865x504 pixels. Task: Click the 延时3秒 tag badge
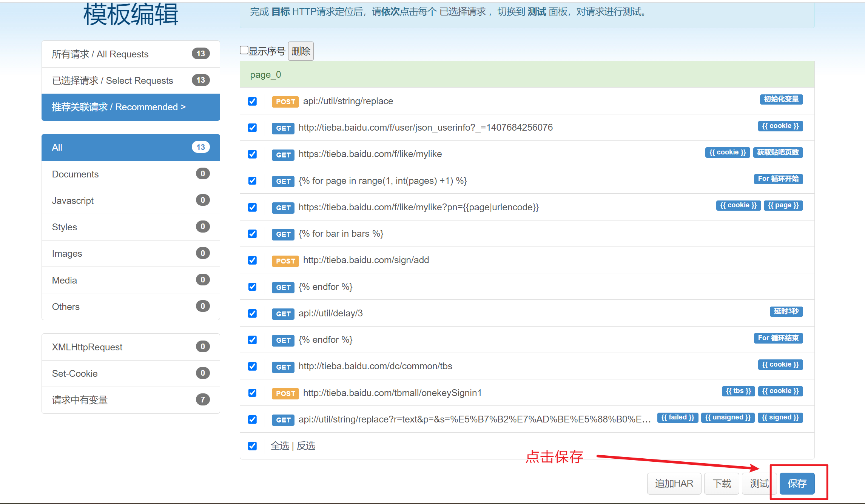point(786,311)
